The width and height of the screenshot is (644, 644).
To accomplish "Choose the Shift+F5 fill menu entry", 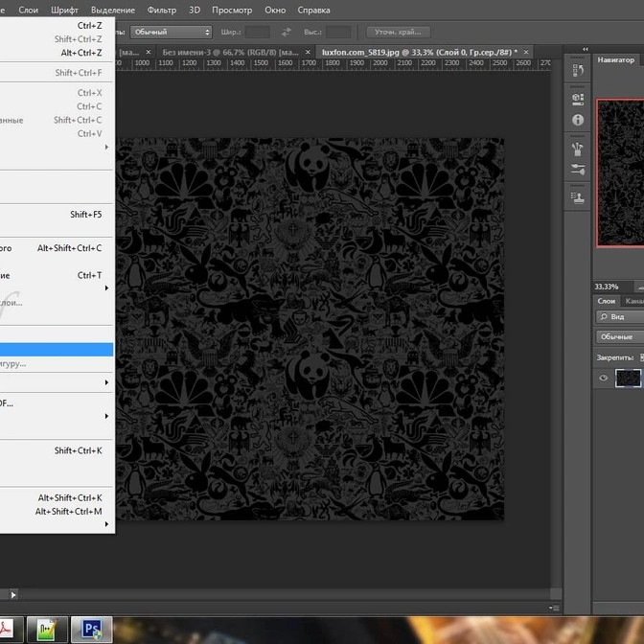I will pyautogui.click(x=57, y=215).
